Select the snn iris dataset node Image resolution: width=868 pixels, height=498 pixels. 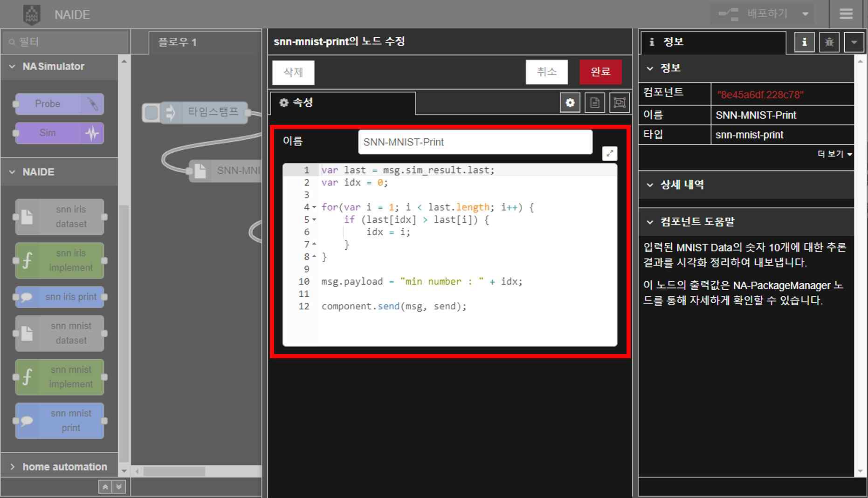[x=59, y=217]
